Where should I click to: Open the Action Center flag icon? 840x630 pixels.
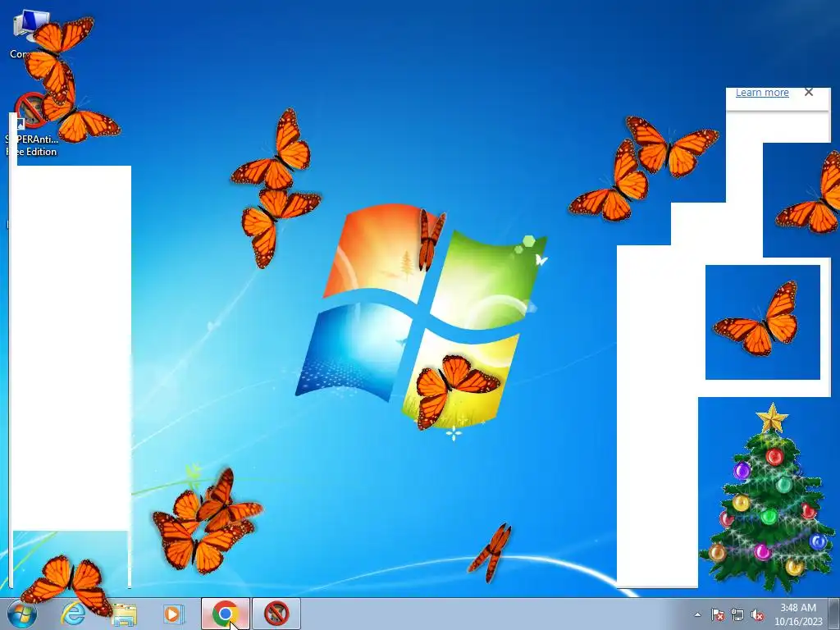point(717,614)
